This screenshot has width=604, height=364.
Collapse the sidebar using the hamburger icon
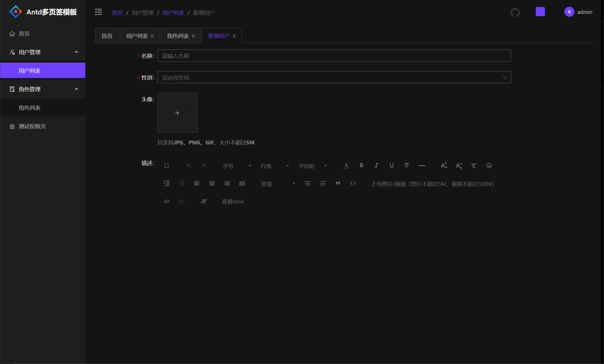point(98,12)
